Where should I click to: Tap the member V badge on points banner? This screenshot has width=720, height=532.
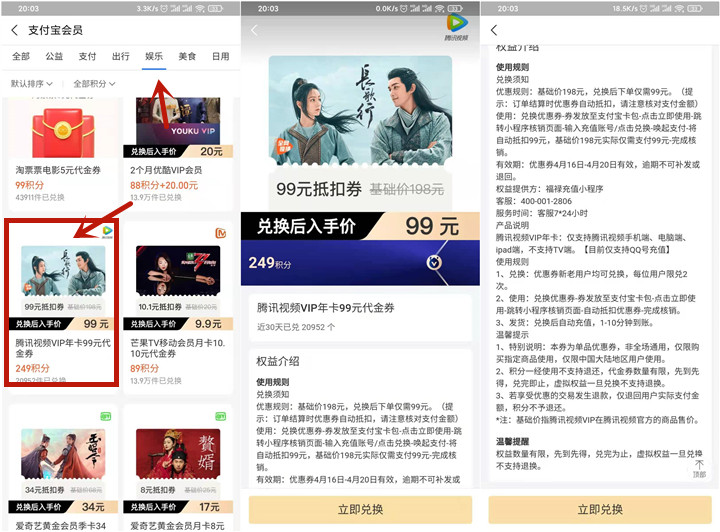click(434, 263)
